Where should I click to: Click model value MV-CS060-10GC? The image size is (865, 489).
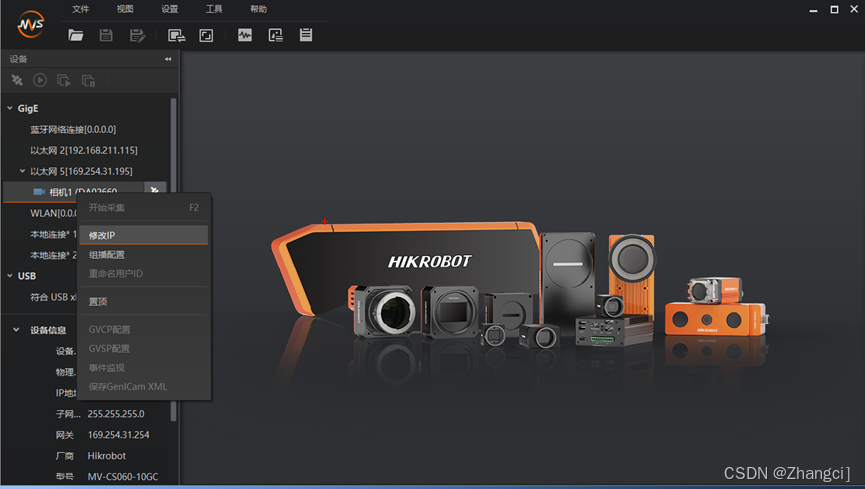(122, 476)
